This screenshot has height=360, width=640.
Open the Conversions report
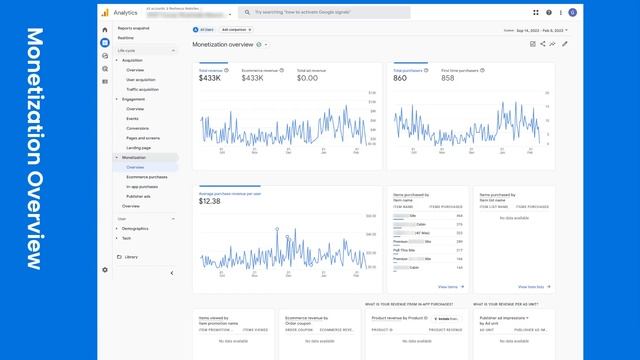pyautogui.click(x=138, y=129)
